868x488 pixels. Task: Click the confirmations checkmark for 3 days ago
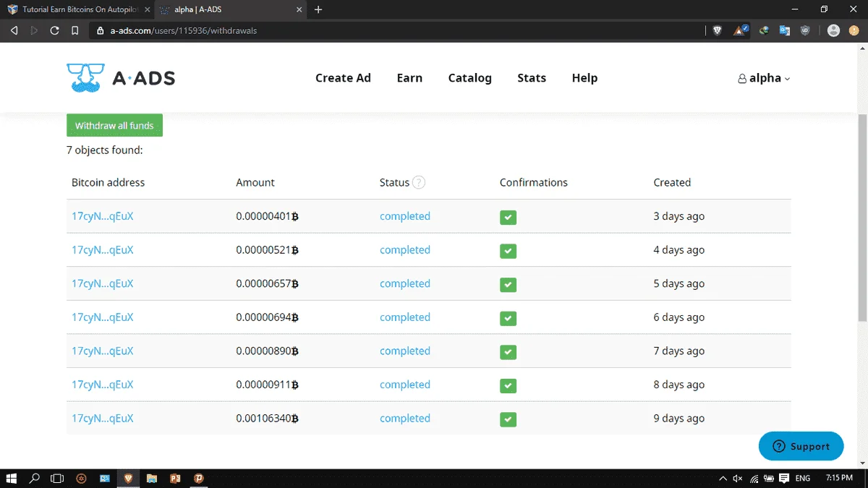point(508,217)
